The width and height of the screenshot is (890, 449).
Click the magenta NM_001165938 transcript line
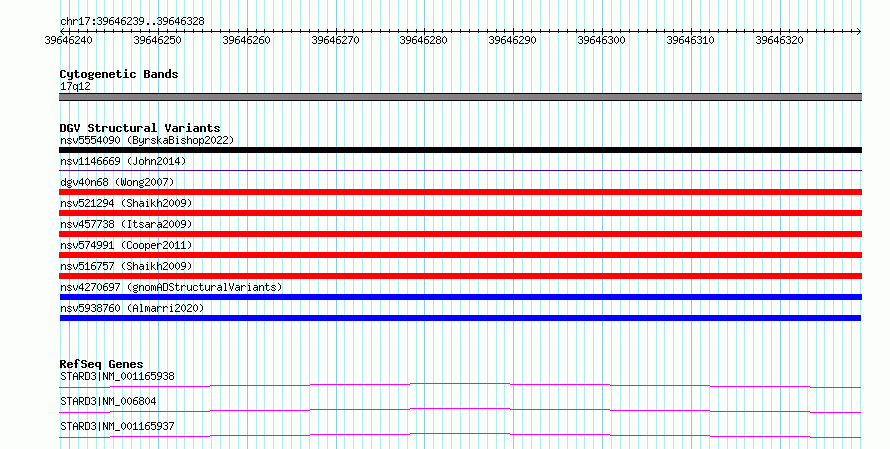(460, 385)
